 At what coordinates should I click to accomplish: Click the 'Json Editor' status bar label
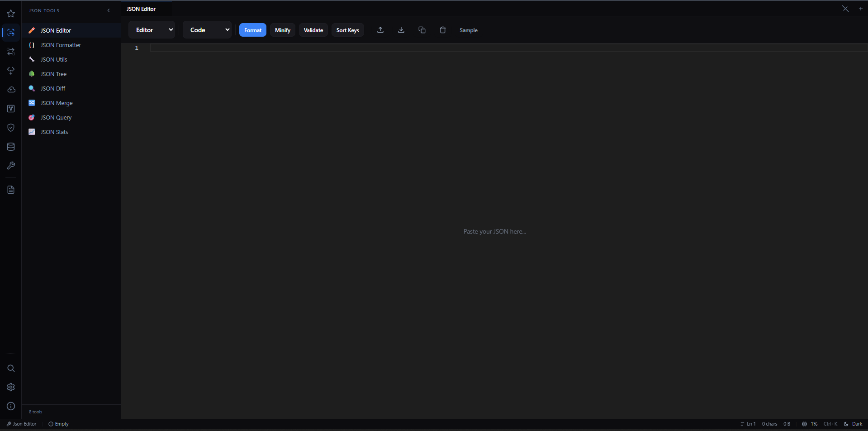22,424
